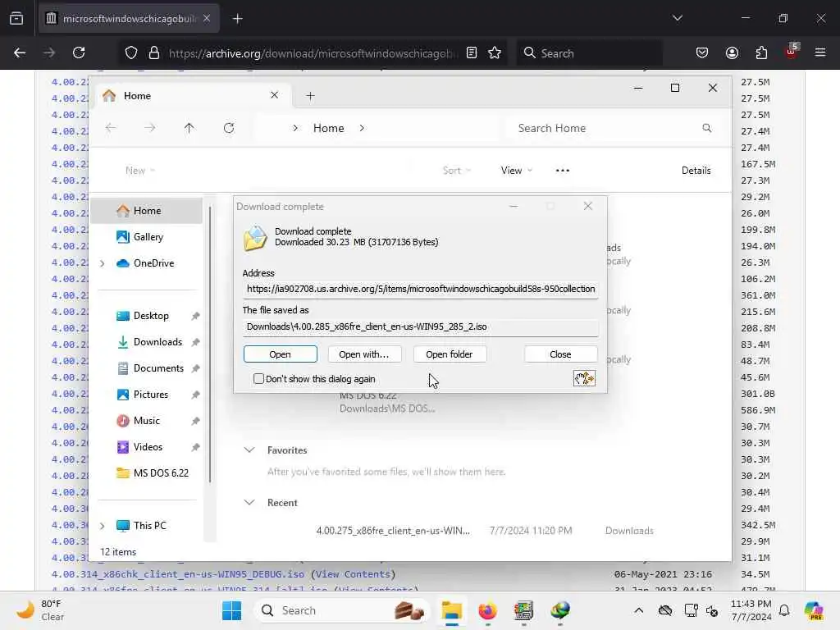Open the MS DOS 6.22 sidebar folder

(x=160, y=473)
